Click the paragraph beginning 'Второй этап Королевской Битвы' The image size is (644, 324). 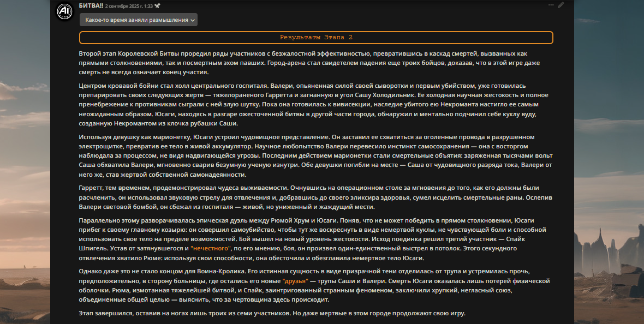pyautogui.click(x=309, y=63)
